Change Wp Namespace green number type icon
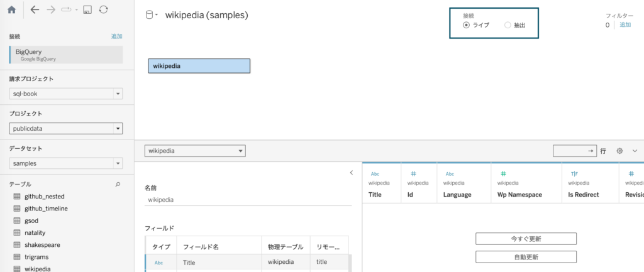Image resolution: width=644 pixels, height=272 pixels. coord(504,173)
